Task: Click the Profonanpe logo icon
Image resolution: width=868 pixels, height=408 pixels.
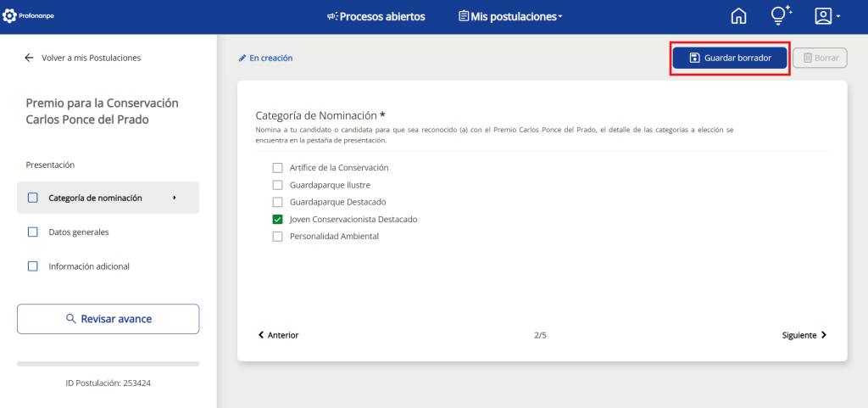Action: pyautogui.click(x=10, y=16)
